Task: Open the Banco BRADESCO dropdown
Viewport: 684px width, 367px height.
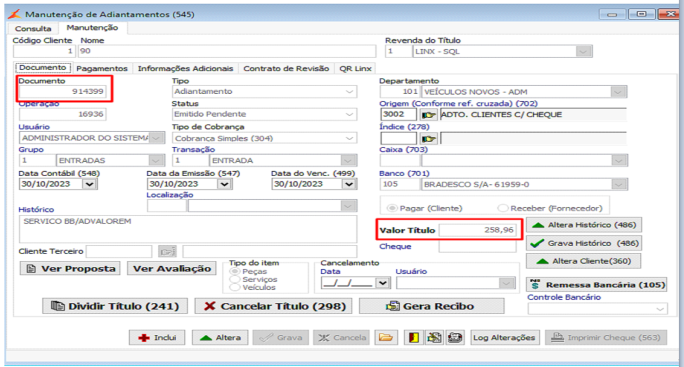Action: pos(618,184)
